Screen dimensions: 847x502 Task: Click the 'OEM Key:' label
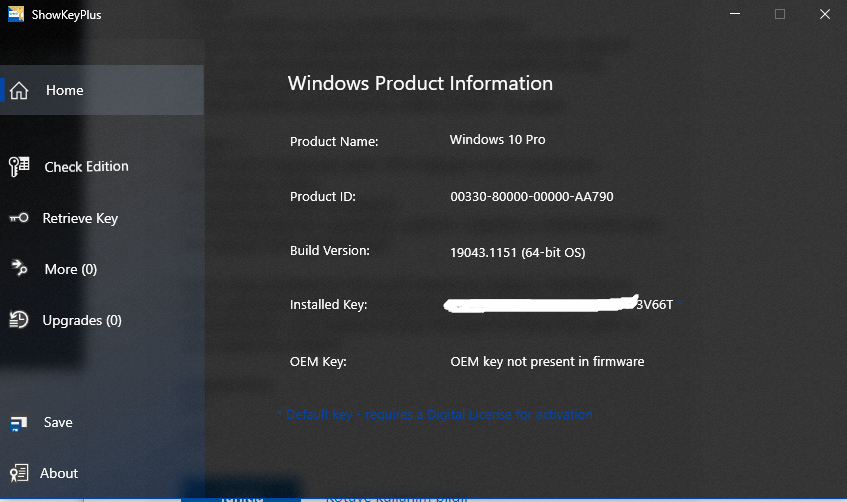point(318,362)
